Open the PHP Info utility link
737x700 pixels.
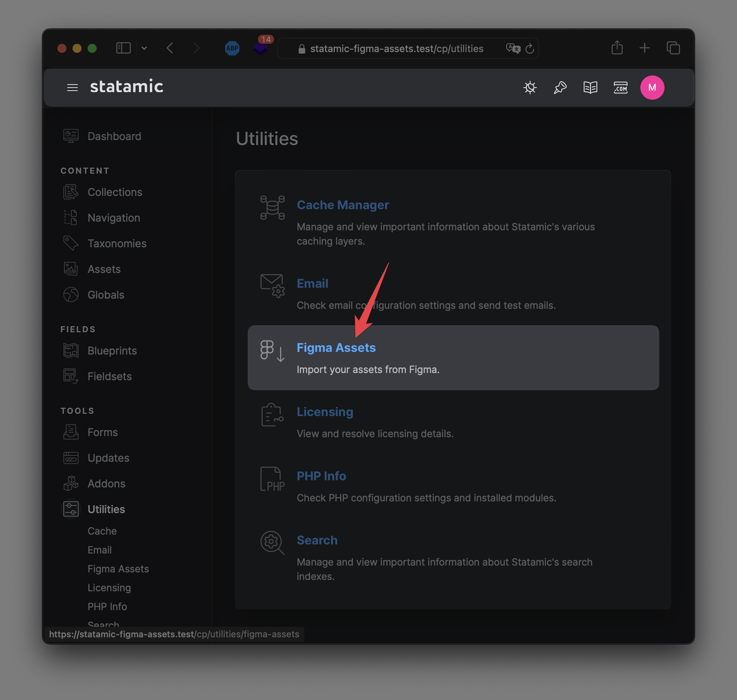(x=321, y=476)
